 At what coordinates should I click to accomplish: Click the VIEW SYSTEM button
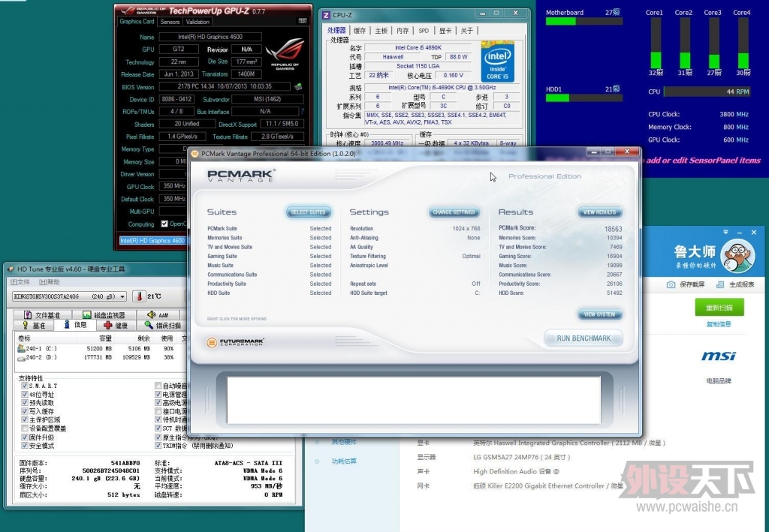point(600,314)
